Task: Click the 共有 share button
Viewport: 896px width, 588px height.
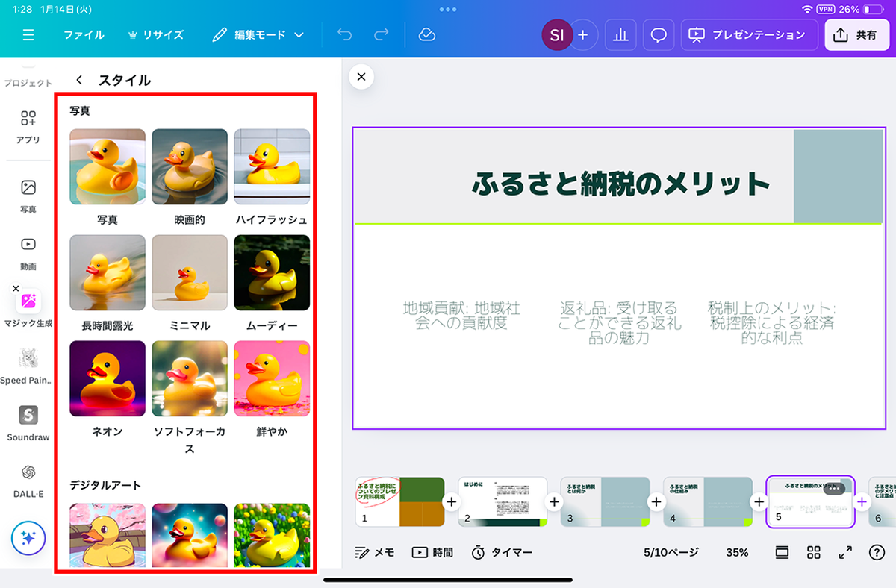Action: [857, 35]
